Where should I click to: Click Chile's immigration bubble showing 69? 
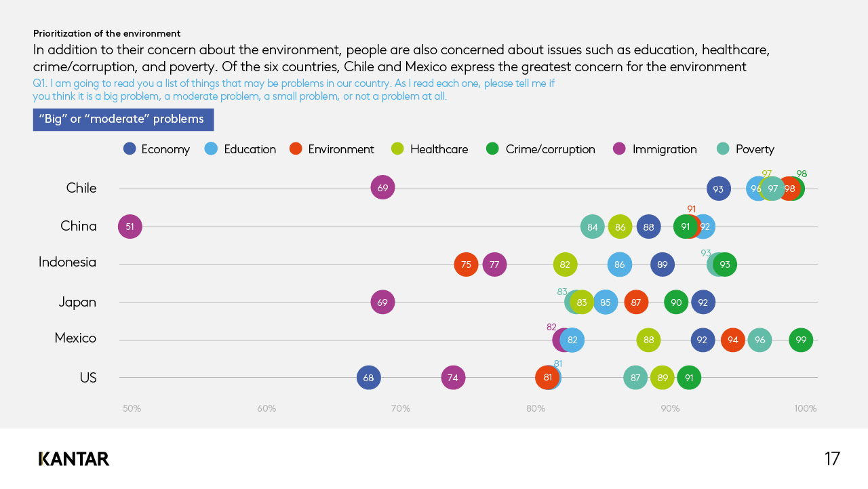(x=382, y=188)
